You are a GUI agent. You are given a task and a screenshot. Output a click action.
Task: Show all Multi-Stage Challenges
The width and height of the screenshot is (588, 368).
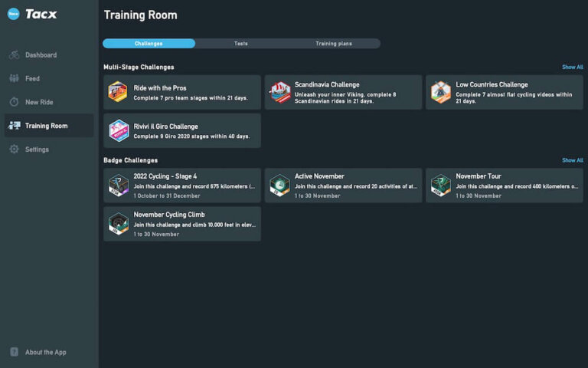pos(572,67)
